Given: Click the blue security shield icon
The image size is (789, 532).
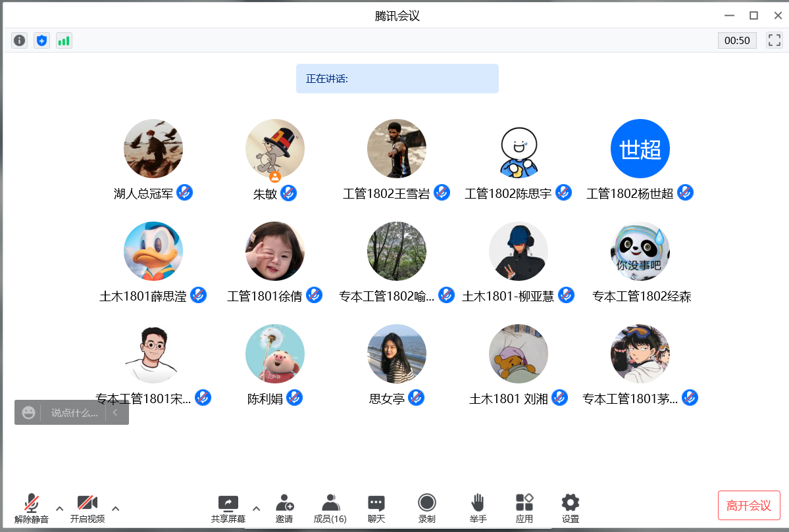Looking at the screenshot, I should point(42,41).
